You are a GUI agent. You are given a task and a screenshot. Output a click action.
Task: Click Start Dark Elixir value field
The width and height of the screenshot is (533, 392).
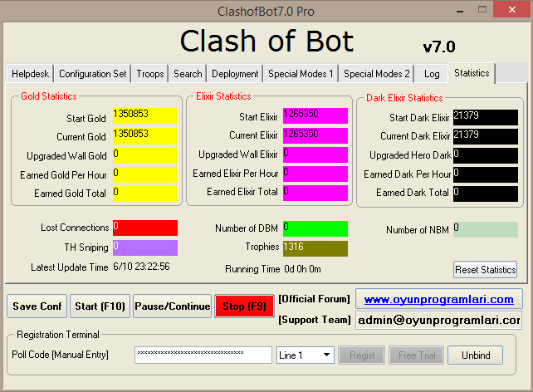pyautogui.click(x=486, y=117)
